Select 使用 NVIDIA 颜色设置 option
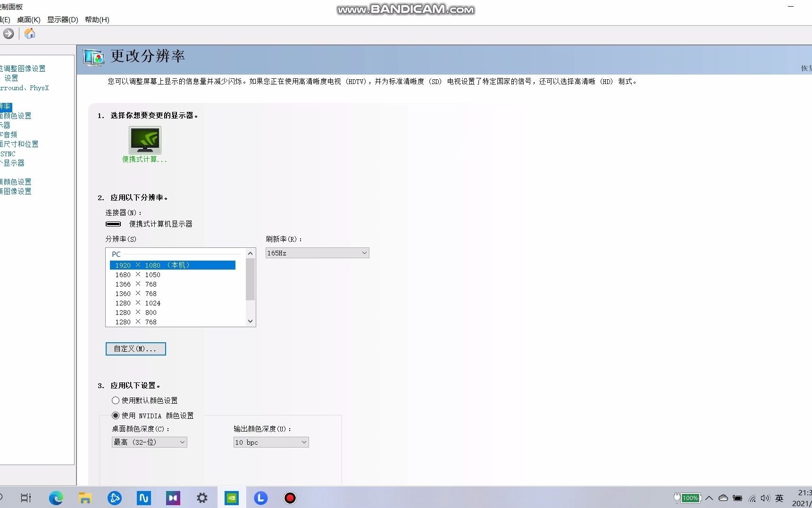The width and height of the screenshot is (812, 508). (x=116, y=415)
